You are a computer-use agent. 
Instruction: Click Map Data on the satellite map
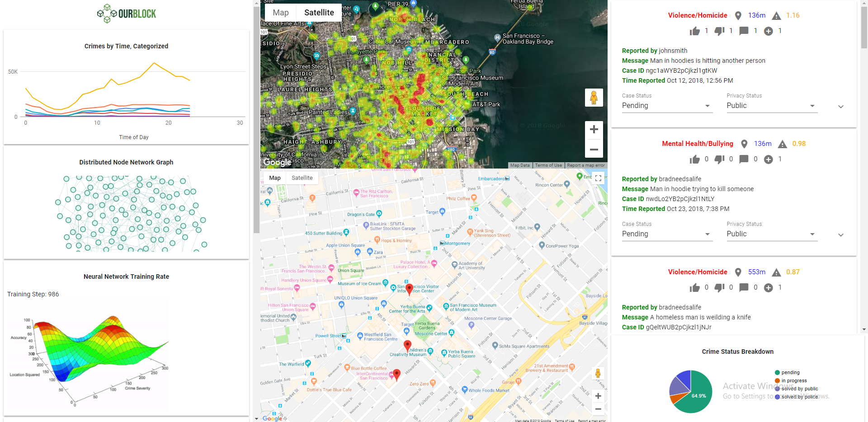coord(520,165)
